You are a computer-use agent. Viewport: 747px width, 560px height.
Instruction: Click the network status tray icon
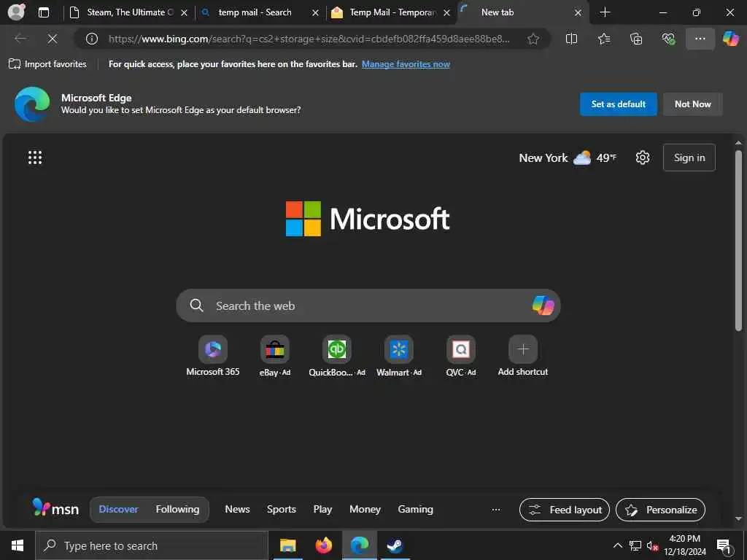(x=635, y=545)
